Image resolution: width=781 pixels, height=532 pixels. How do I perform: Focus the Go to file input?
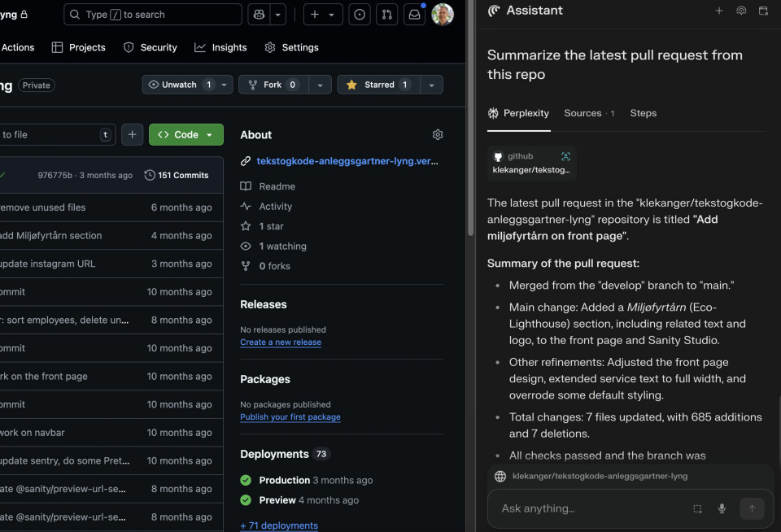(56, 134)
